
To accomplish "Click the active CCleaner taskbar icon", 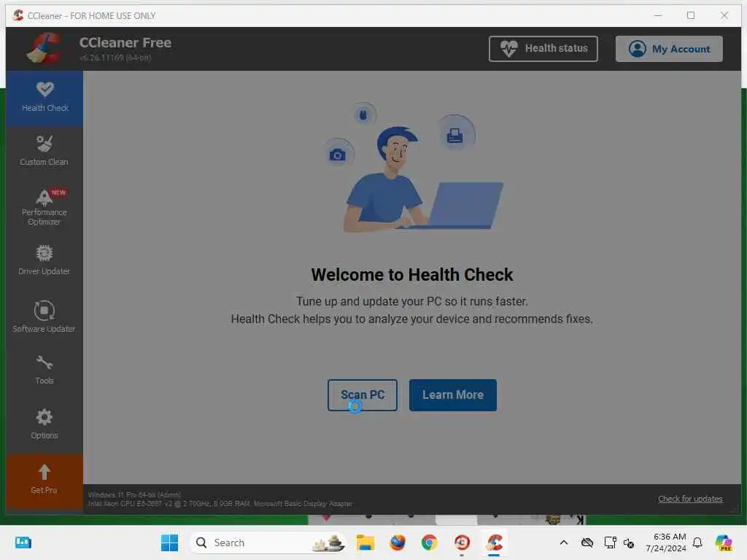I will 494,542.
